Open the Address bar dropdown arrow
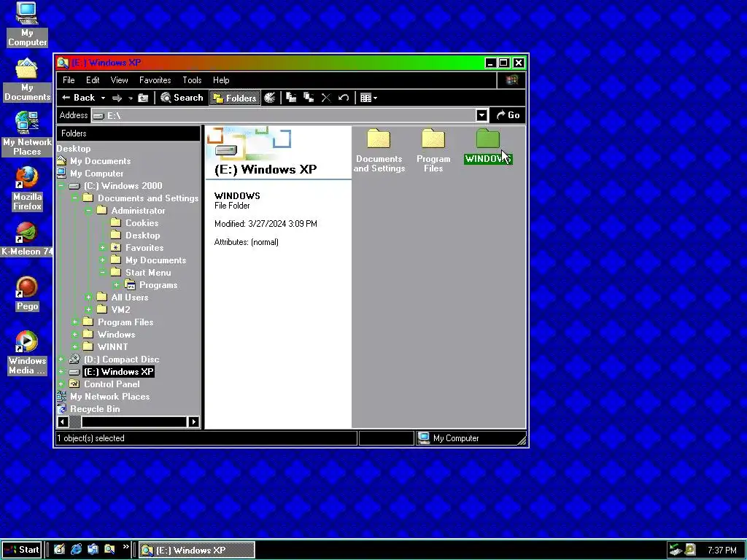Viewport: 747px width, 560px height. 481,115
